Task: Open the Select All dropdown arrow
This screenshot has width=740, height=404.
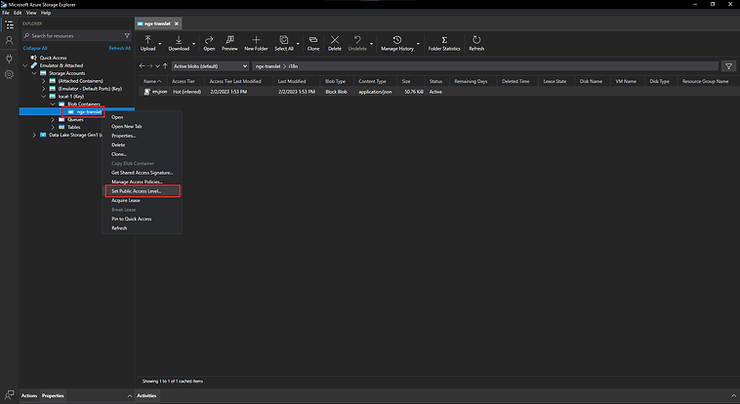Action: 298,43
